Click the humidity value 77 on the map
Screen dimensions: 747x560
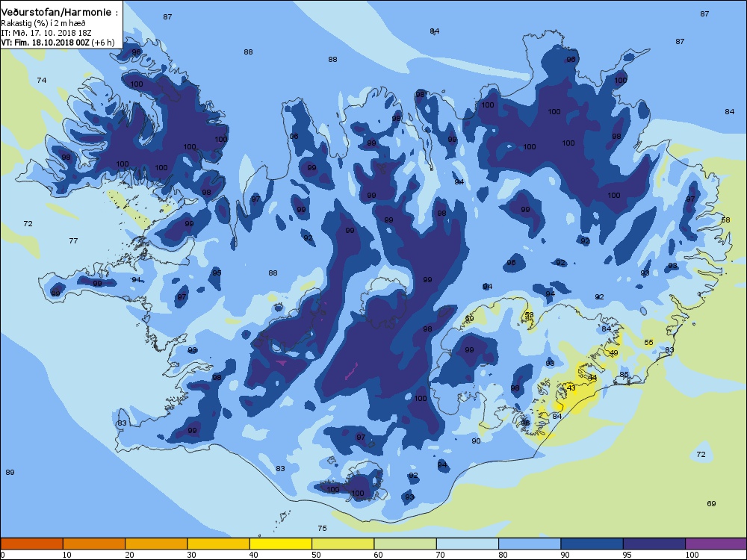[x=73, y=241]
